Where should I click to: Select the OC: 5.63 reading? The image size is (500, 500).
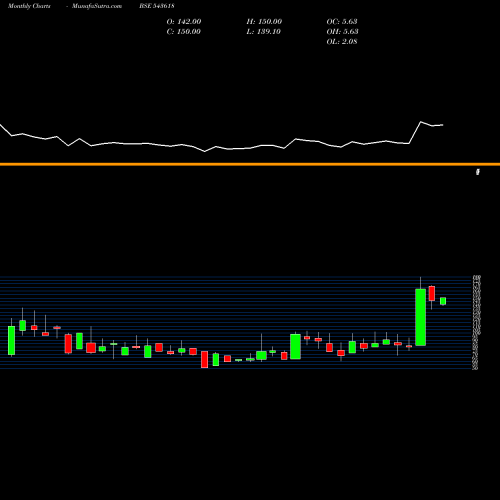tap(342, 21)
